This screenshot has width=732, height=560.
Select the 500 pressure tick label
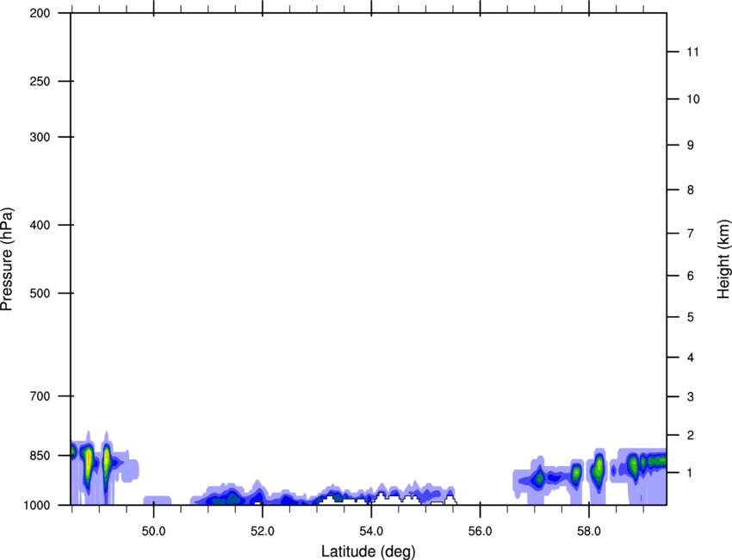coord(40,293)
